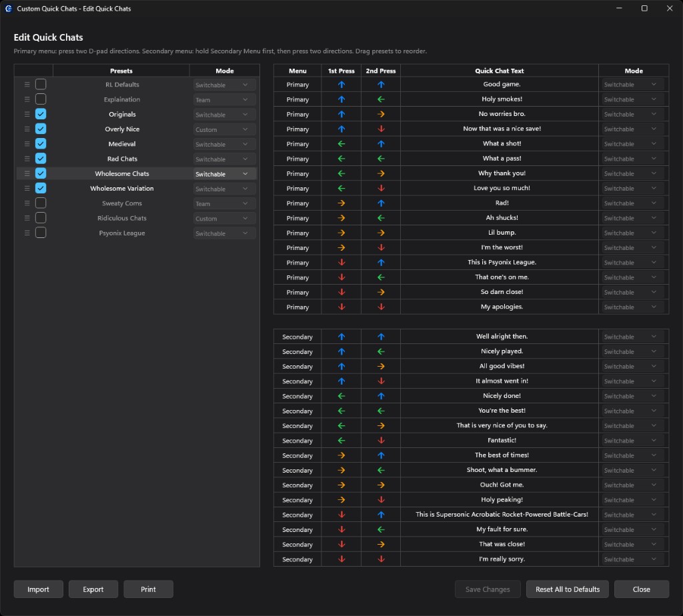
Task: Click the 2nd Press right arrow for Why thank you!
Action: (x=381, y=173)
